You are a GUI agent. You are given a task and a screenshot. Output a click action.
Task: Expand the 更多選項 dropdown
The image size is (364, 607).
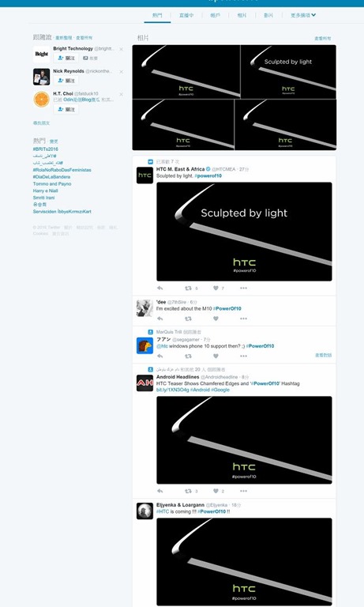[x=303, y=15]
